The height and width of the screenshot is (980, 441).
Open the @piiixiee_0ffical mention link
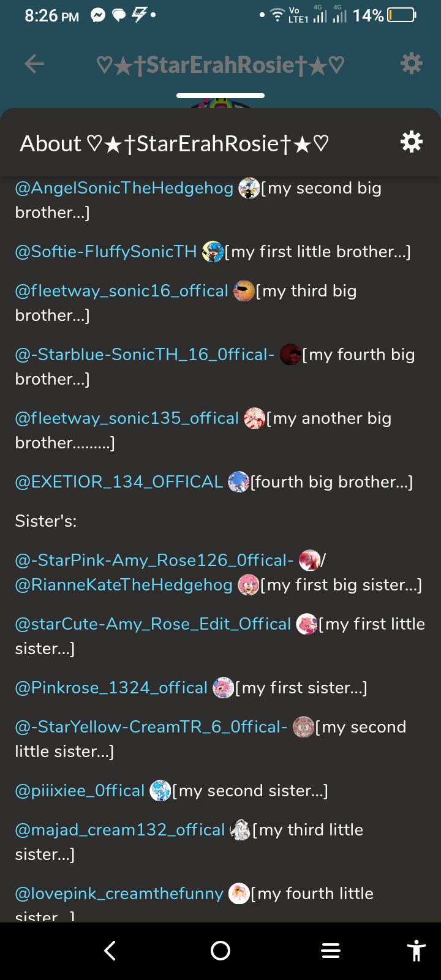click(80, 791)
